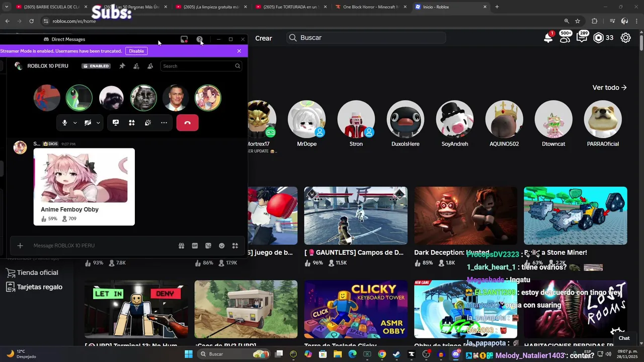Focus the Message ROBLOX 10 PERU field
Viewport: 644px width, 362px height.
(103, 245)
